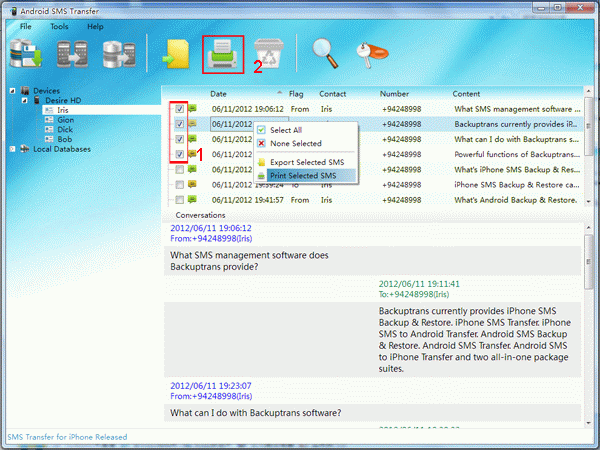Image resolution: width=600 pixels, height=450 pixels.
Task: Click the contact icon beside Gion
Action: (x=49, y=120)
